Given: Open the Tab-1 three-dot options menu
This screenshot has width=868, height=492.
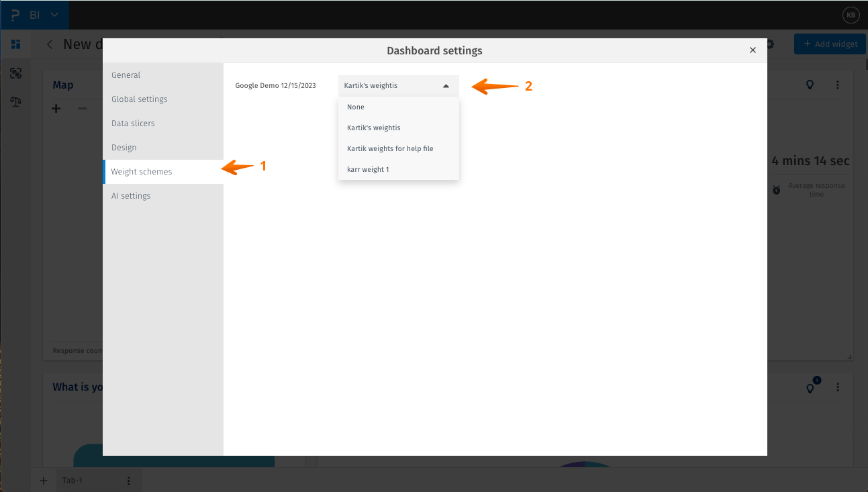Looking at the screenshot, I should click(129, 481).
